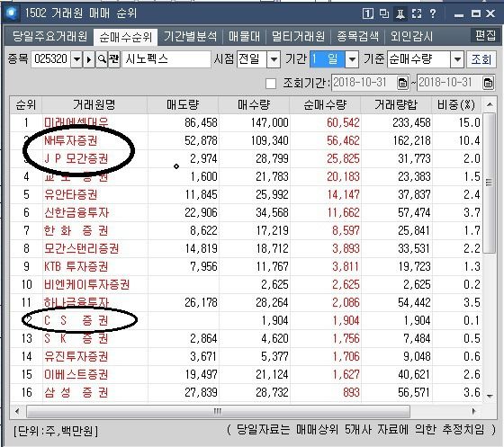
Task: Sort by 순위 column header
Action: coord(26,104)
